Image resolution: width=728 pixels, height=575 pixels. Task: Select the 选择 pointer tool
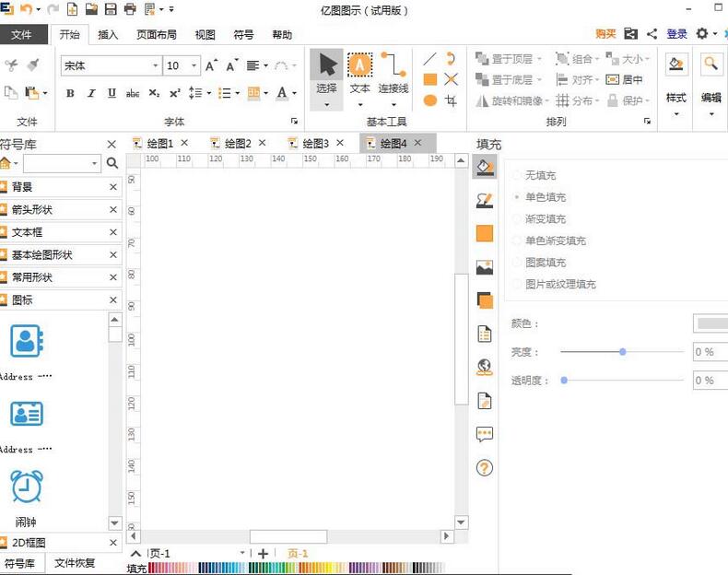pyautogui.click(x=326, y=66)
